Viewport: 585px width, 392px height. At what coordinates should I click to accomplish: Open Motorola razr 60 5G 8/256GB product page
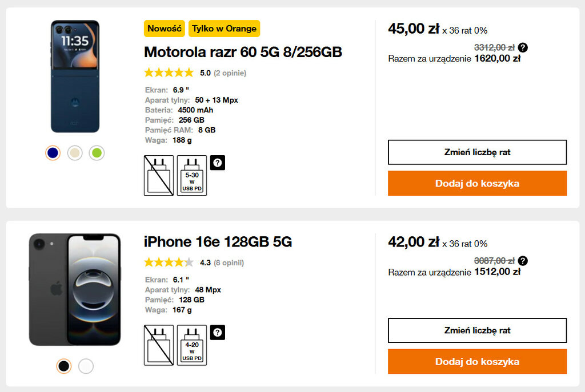click(x=243, y=52)
